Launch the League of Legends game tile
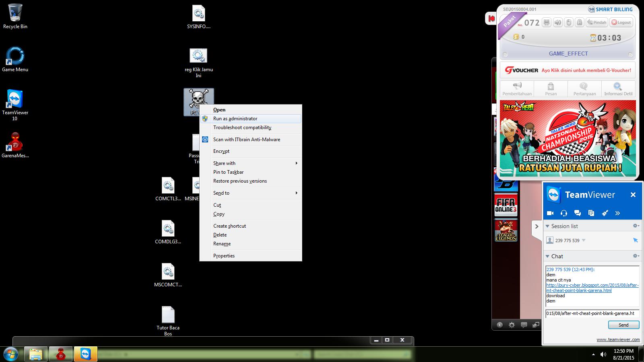644x362 pixels. (x=506, y=230)
